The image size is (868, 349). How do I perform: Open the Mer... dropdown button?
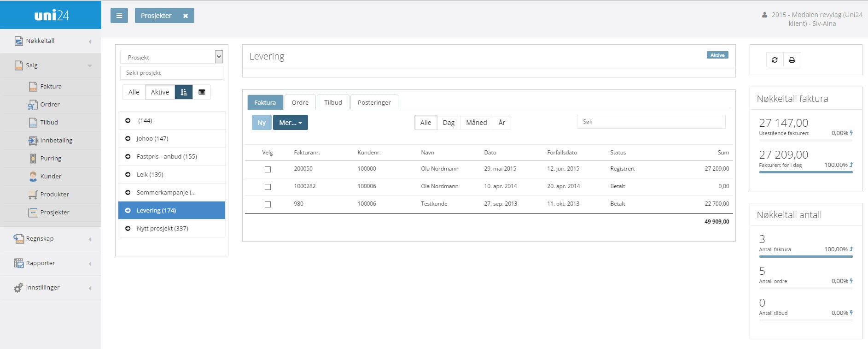[290, 123]
